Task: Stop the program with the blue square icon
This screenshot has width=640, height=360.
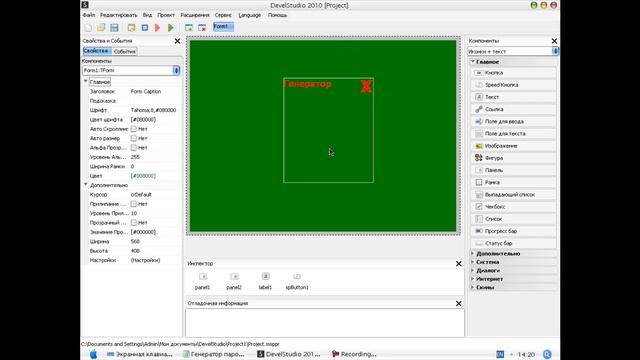Action: pyautogui.click(x=144, y=28)
